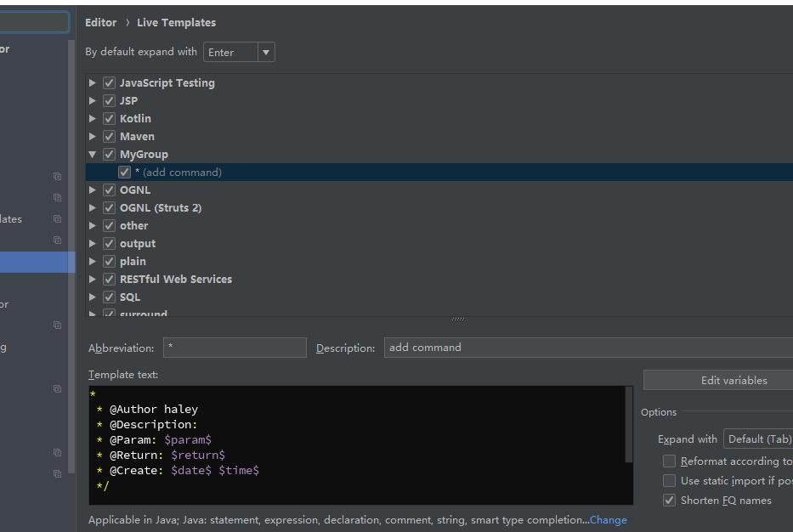Uncheck the OGNL (Struts 2) checkbox
Screen dimensions: 793x532
pos(109,208)
